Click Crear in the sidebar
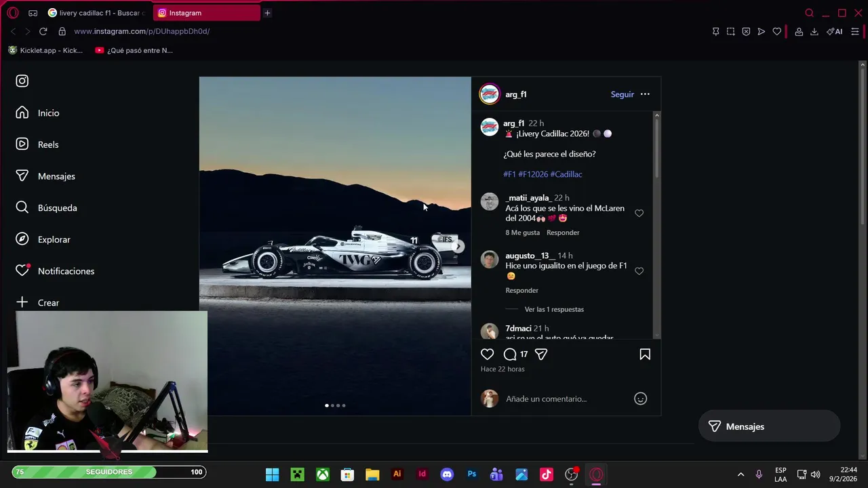 37,302
